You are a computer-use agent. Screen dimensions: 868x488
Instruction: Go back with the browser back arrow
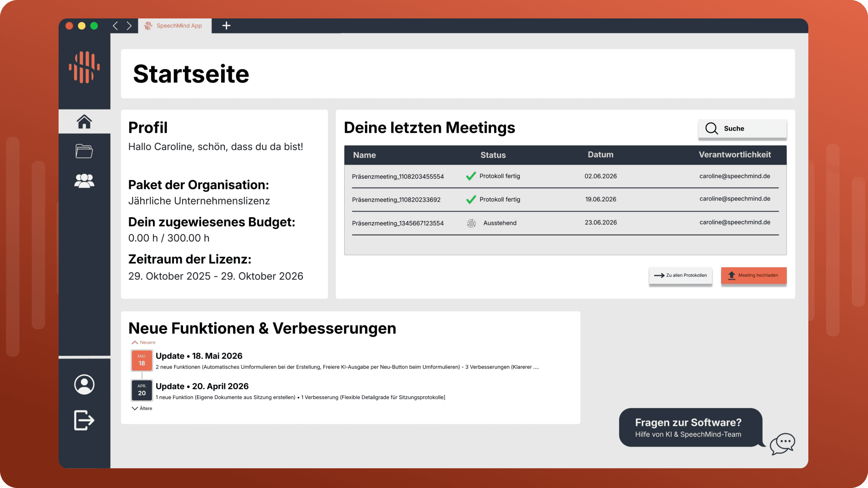pyautogui.click(x=115, y=26)
